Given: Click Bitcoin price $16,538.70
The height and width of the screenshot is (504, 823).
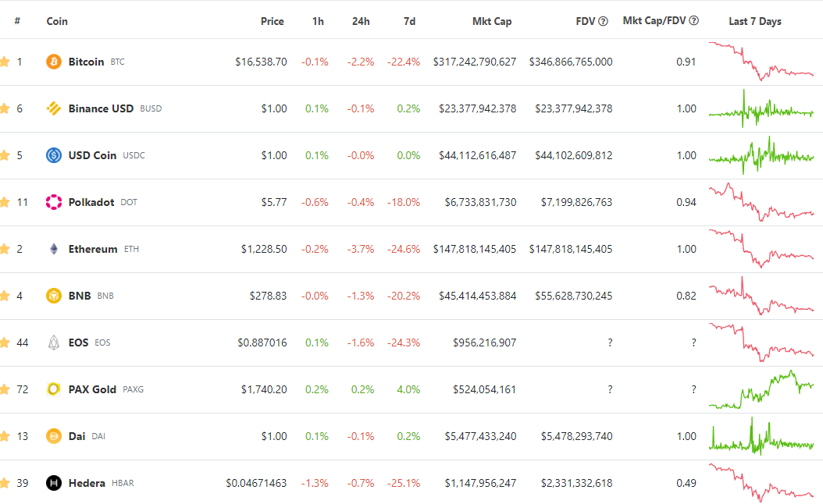Looking at the screenshot, I should (261, 62).
